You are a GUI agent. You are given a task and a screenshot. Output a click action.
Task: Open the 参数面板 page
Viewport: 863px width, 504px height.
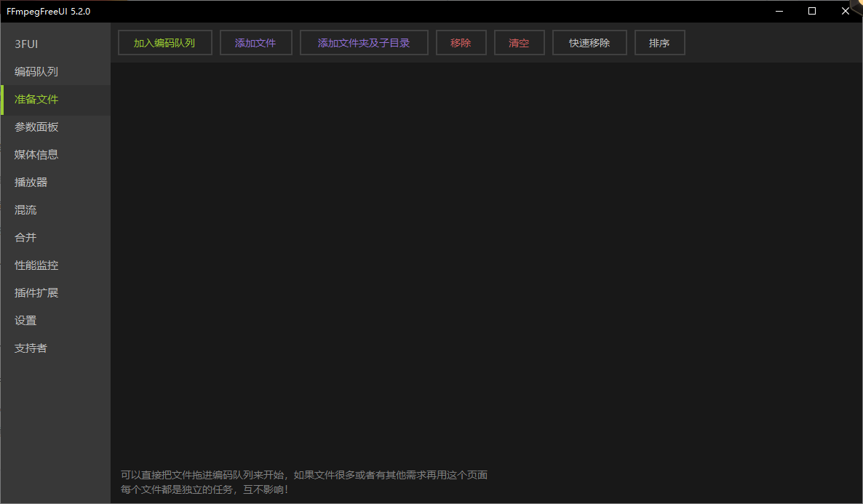click(36, 127)
